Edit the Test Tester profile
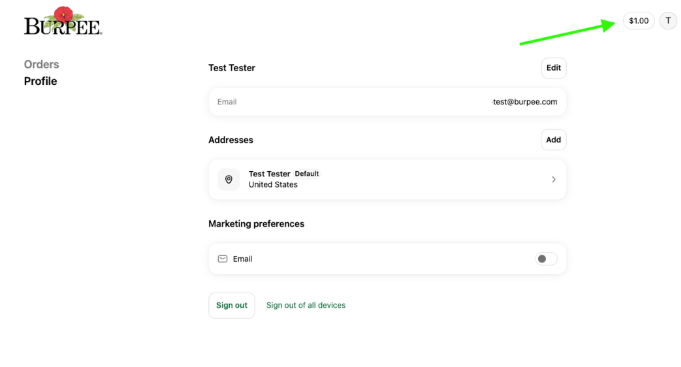 click(553, 68)
